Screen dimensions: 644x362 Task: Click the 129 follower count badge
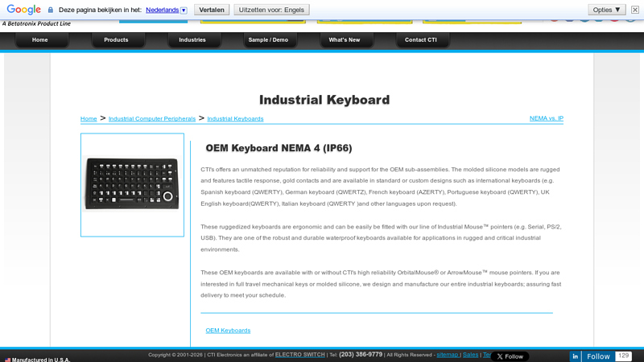pos(623,356)
